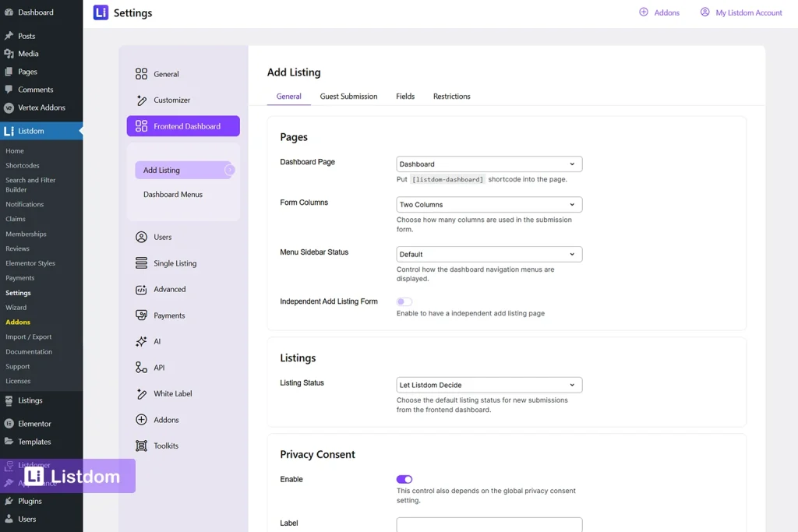The height and width of the screenshot is (532, 798).
Task: Open the Payments settings section
Action: pos(172,315)
